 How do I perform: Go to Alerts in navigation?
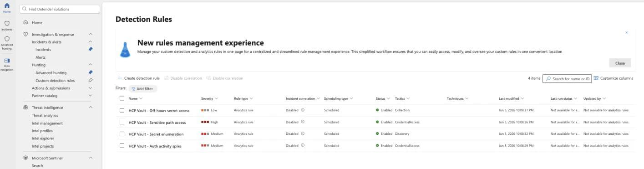pyautogui.click(x=41, y=57)
